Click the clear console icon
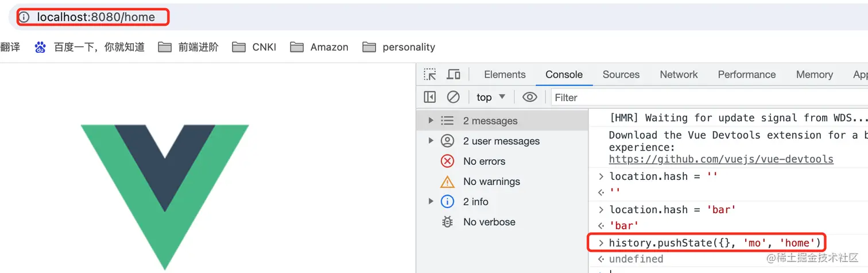868x273 pixels. [x=453, y=97]
